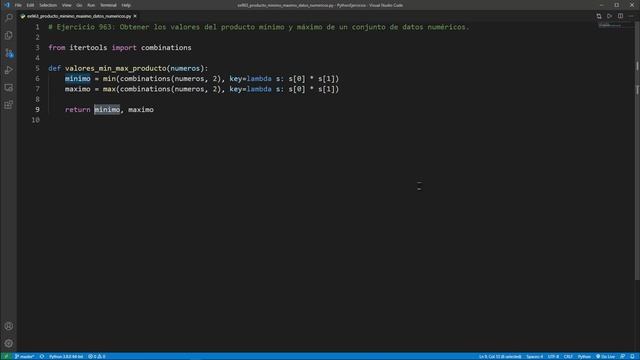Open the Search view in activity bar
This screenshot has height=360, width=640.
(x=9, y=18)
